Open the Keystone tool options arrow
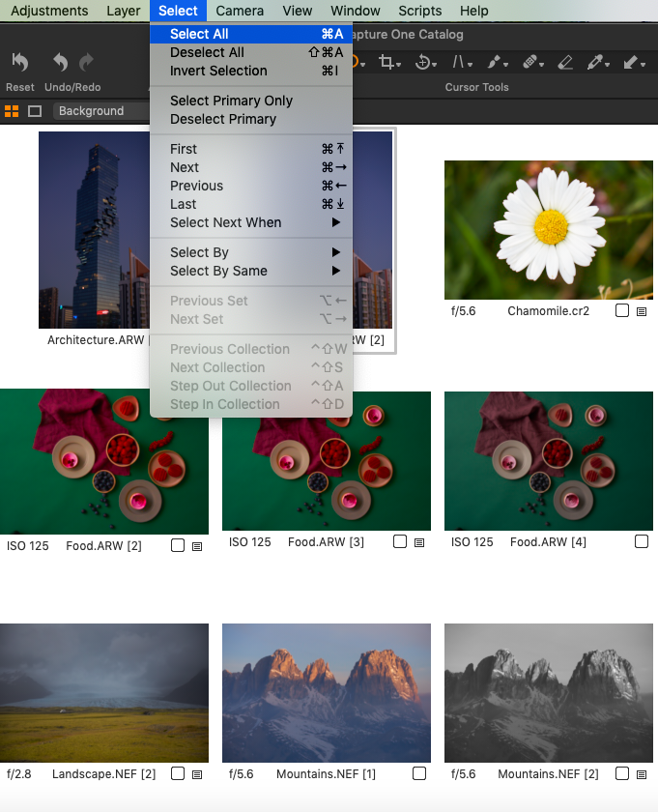 471,65
